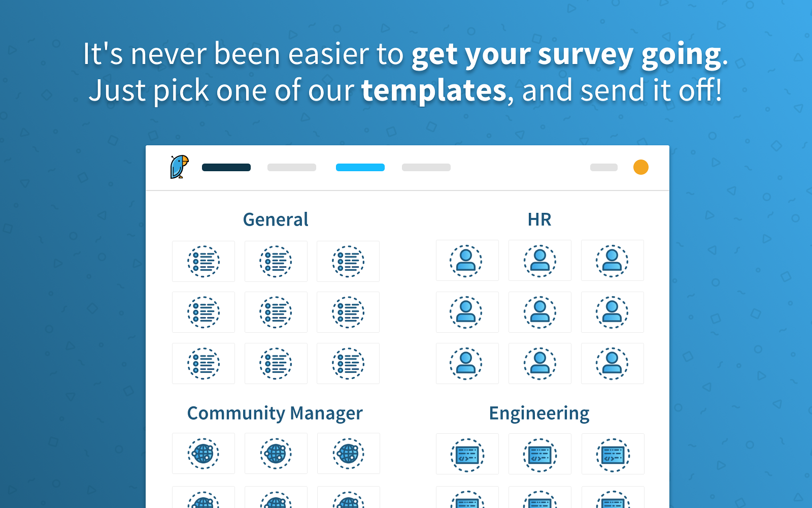The height and width of the screenshot is (508, 812).
Task: Click the Community Manager heading
Action: pyautogui.click(x=275, y=413)
